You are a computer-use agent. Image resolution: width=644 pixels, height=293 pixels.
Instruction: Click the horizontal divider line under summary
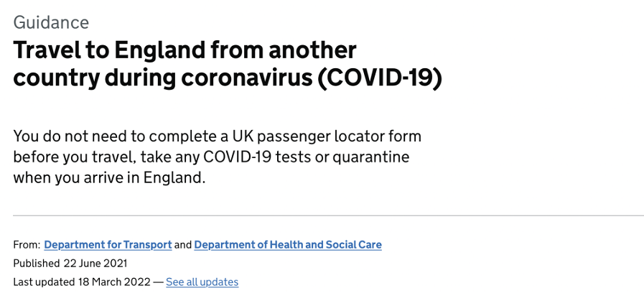click(x=329, y=215)
